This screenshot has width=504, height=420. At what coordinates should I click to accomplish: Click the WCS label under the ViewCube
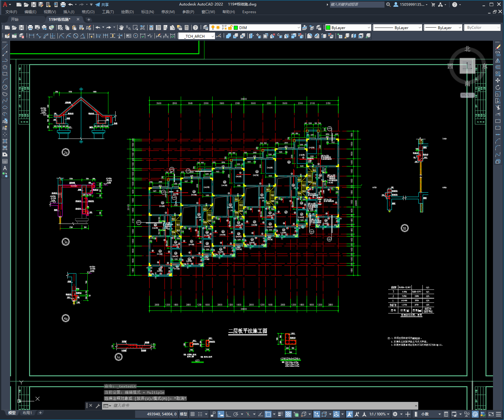pos(465,95)
